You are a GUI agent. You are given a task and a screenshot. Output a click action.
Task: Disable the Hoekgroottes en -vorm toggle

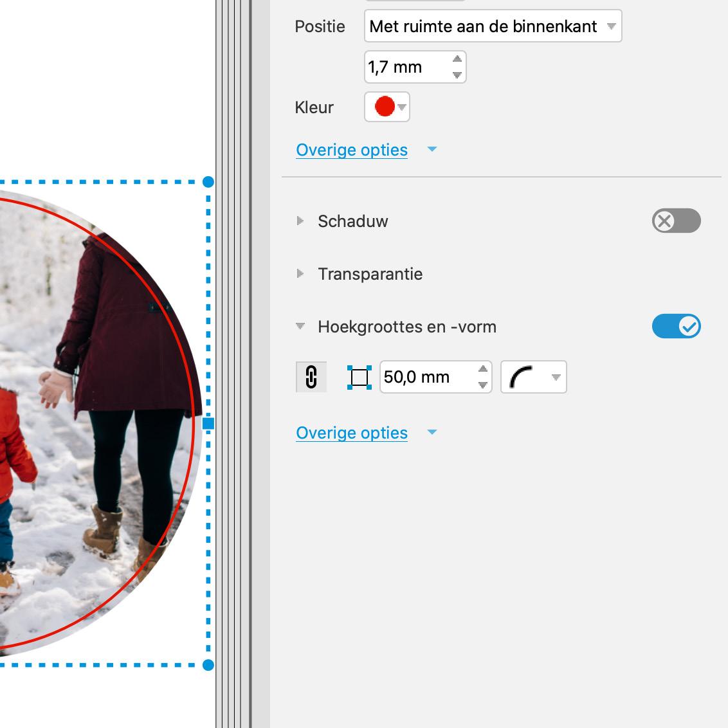pos(676,327)
